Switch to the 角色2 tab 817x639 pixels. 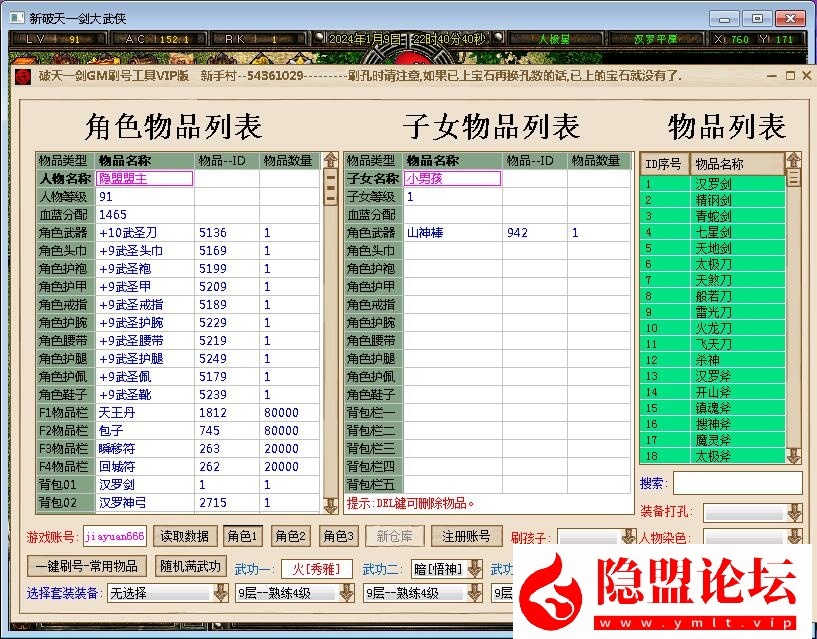290,536
